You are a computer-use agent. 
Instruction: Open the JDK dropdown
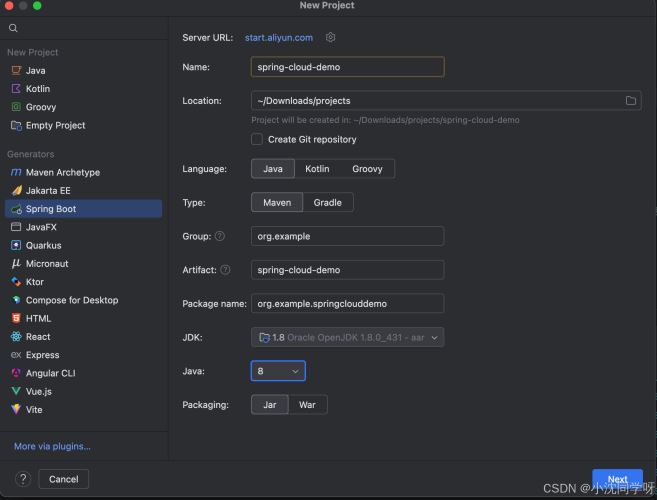tap(347, 337)
